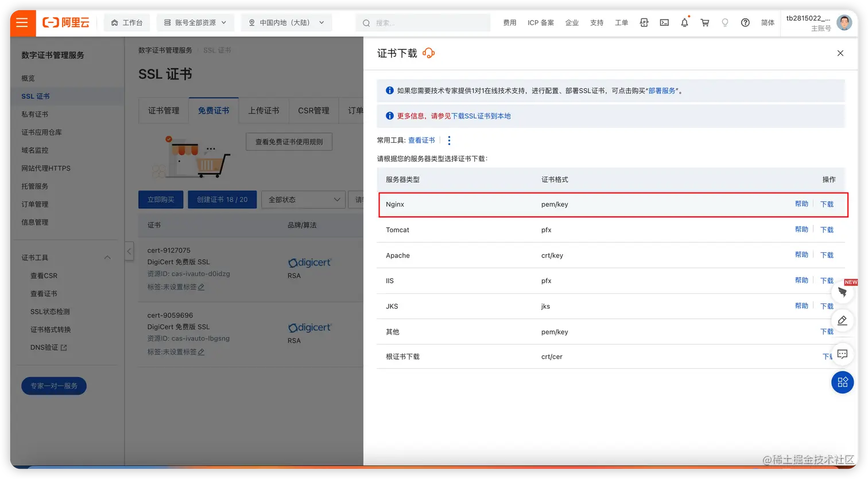The width and height of the screenshot is (868, 479).
Task: Open the help question-mark icon
Action: click(x=745, y=23)
